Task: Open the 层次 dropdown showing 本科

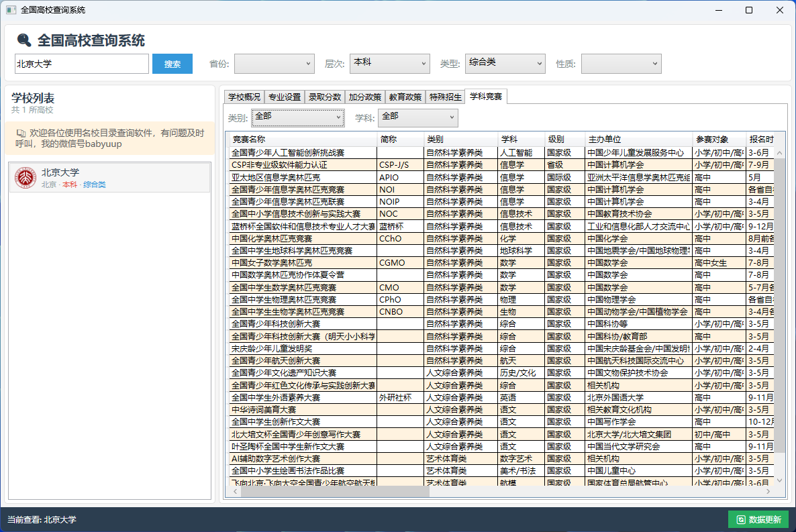Action: pos(390,64)
